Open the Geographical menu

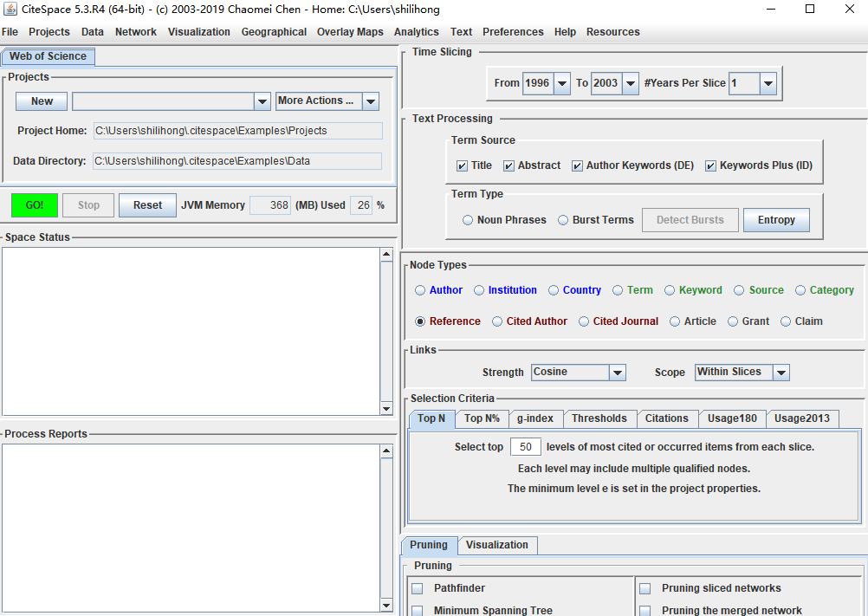(274, 32)
